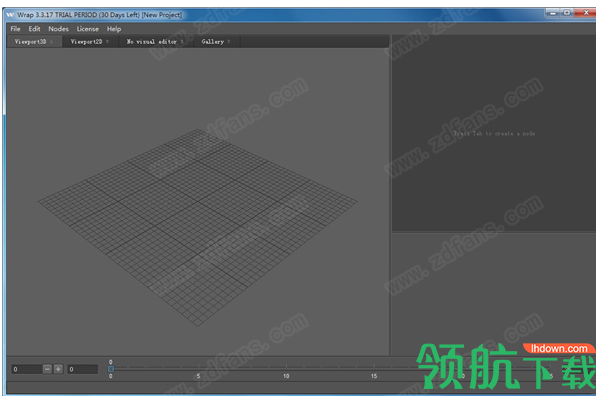Click frame 5 on the timeline

198,375
